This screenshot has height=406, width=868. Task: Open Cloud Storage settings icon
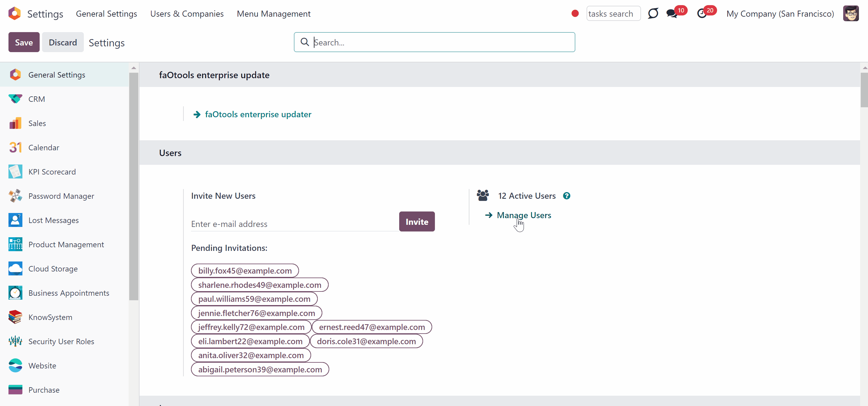[15, 269]
